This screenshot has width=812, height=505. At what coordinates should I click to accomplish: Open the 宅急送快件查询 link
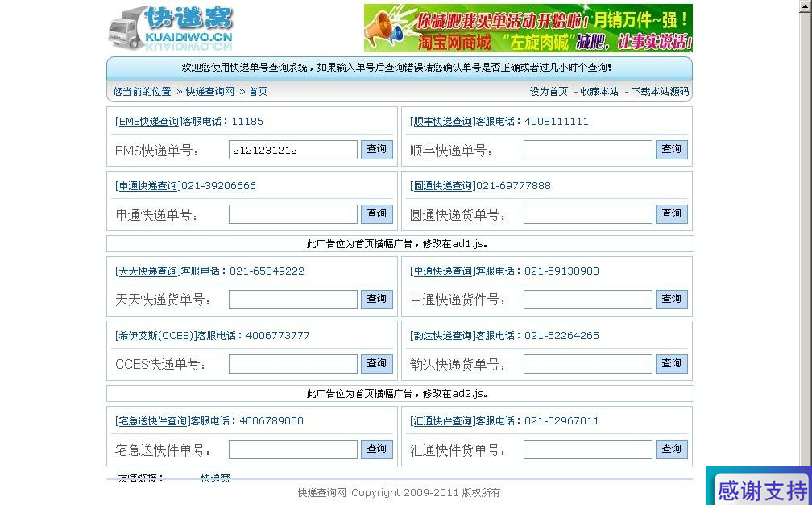pyautogui.click(x=153, y=421)
